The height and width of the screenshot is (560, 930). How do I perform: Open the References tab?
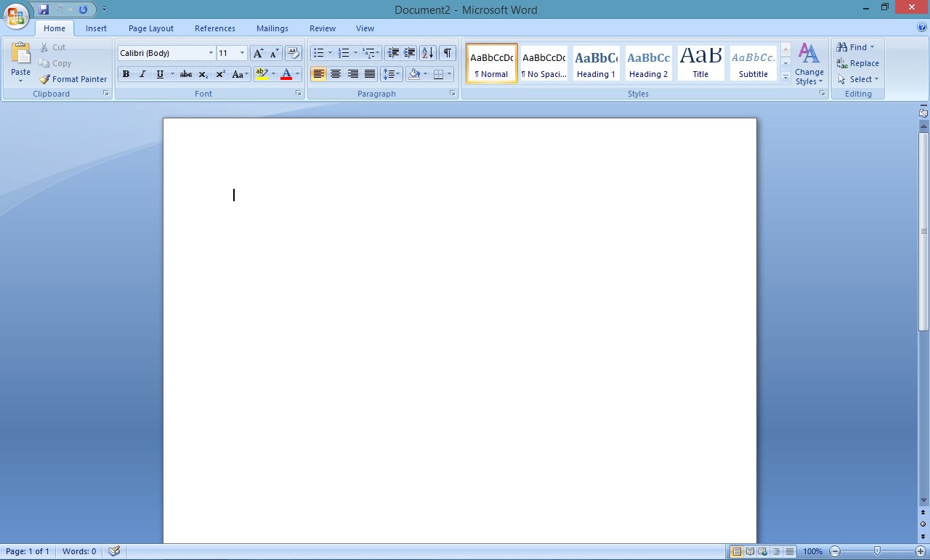pyautogui.click(x=214, y=28)
